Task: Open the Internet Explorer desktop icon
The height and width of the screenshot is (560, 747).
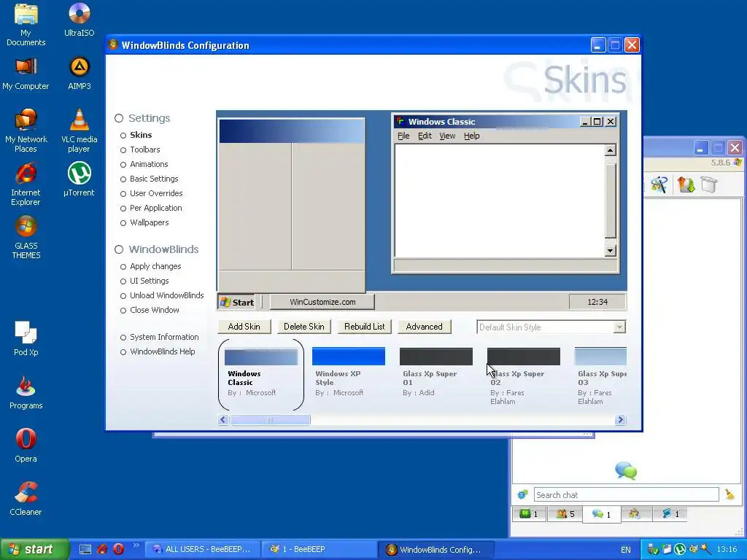Action: [x=26, y=184]
